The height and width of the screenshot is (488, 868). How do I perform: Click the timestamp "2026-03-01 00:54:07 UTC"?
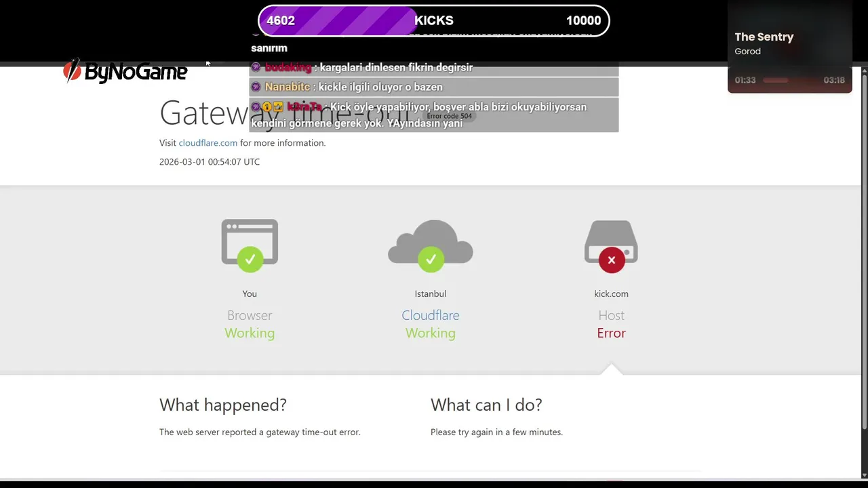tap(210, 162)
